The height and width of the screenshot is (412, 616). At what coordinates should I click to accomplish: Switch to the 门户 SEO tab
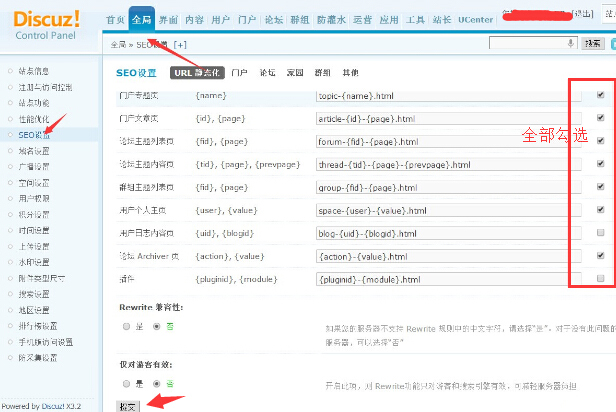(x=239, y=73)
